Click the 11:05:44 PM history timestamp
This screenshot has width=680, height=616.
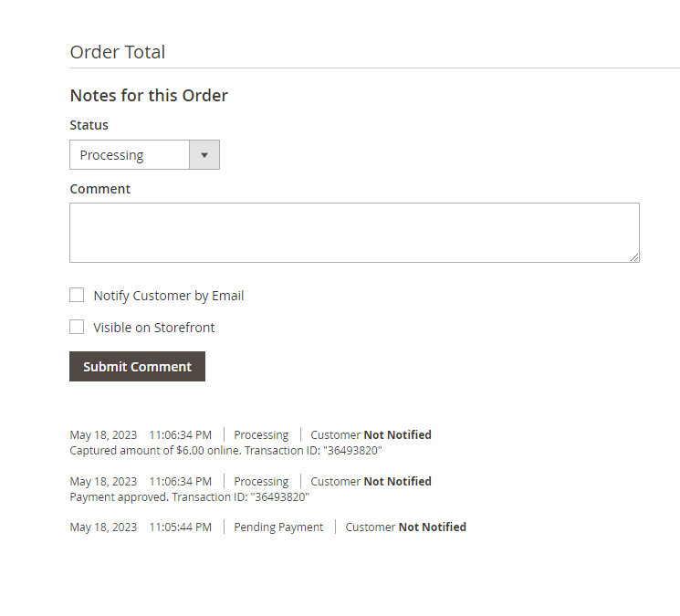tap(180, 527)
